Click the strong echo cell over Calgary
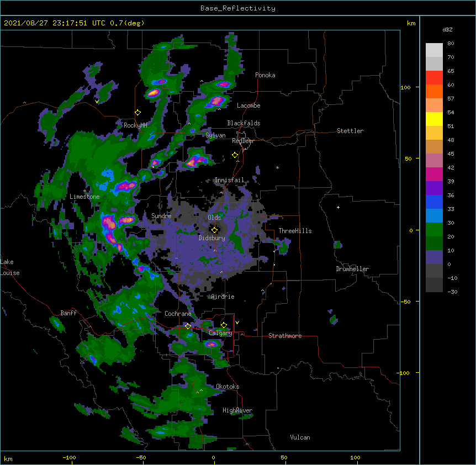This screenshot has width=476, height=465. (x=211, y=344)
